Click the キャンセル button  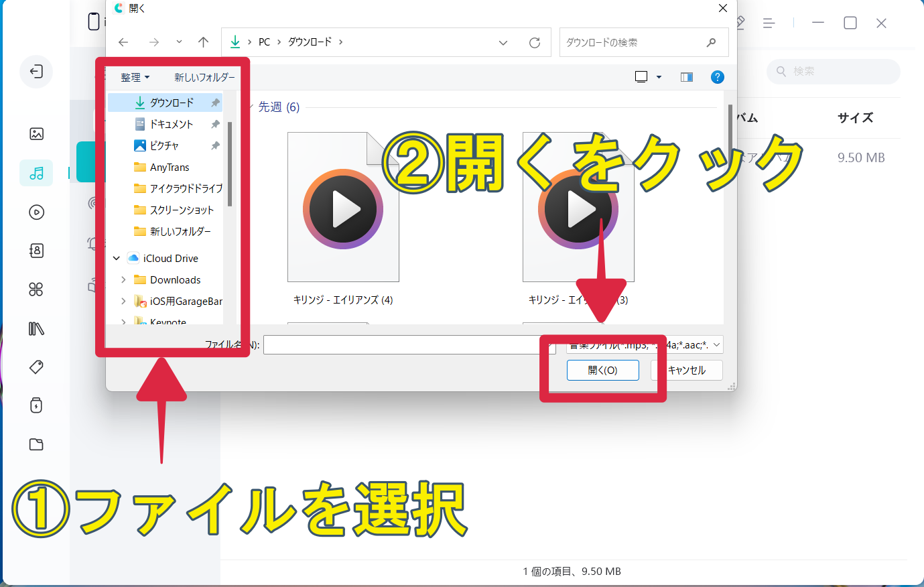click(x=687, y=370)
